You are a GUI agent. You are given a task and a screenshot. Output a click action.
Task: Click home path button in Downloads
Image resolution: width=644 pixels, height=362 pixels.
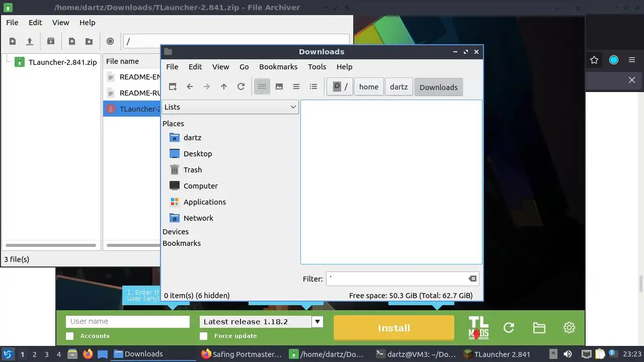(369, 87)
